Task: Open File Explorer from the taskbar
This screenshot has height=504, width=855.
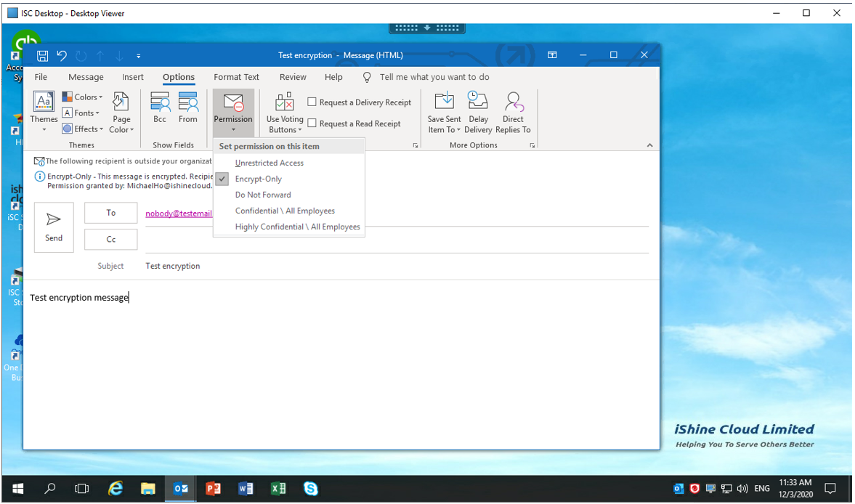Action: 147,489
